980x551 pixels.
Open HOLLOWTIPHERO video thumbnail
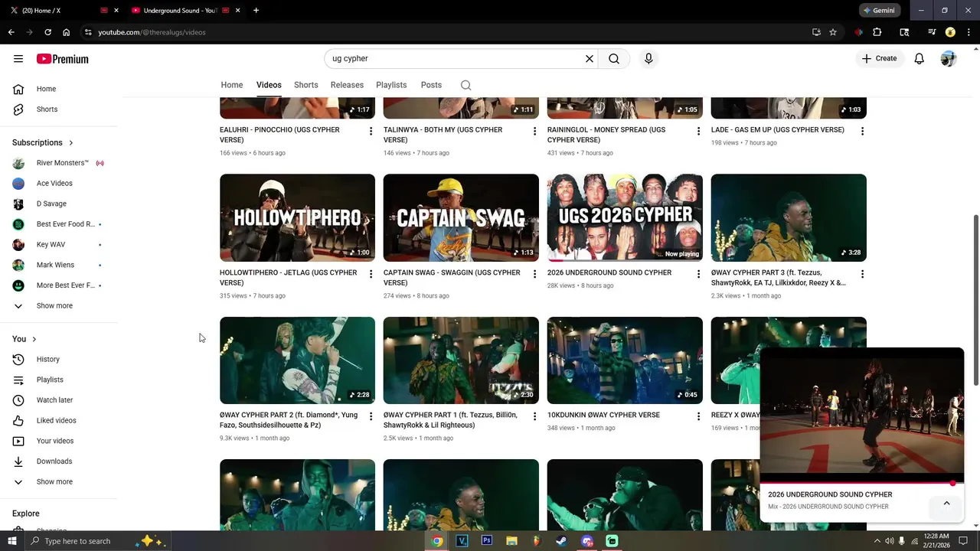click(297, 217)
